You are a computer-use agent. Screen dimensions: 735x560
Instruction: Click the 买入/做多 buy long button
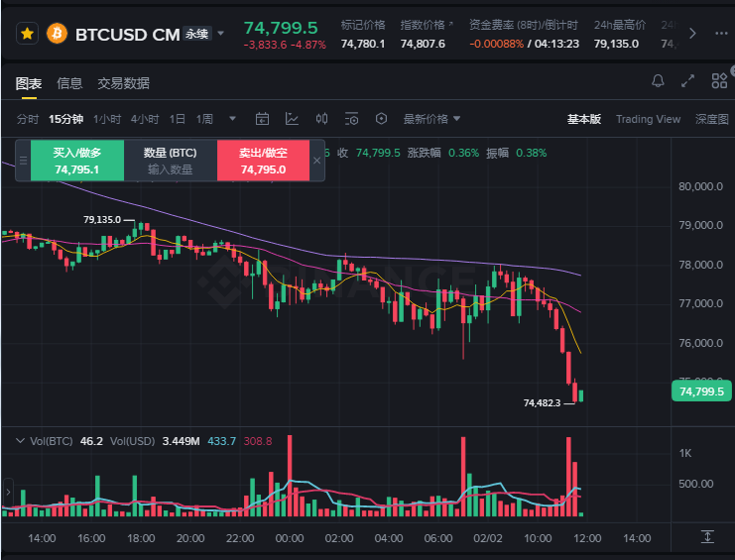[77, 161]
